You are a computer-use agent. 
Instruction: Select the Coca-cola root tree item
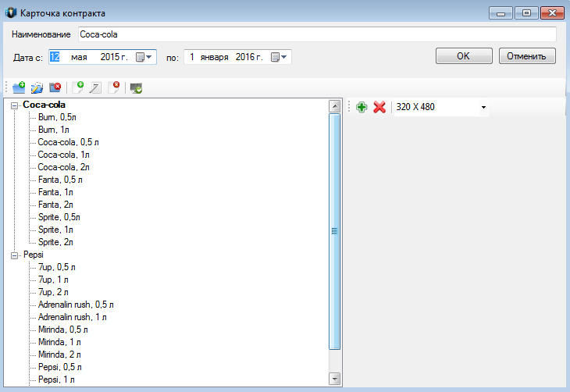44,105
